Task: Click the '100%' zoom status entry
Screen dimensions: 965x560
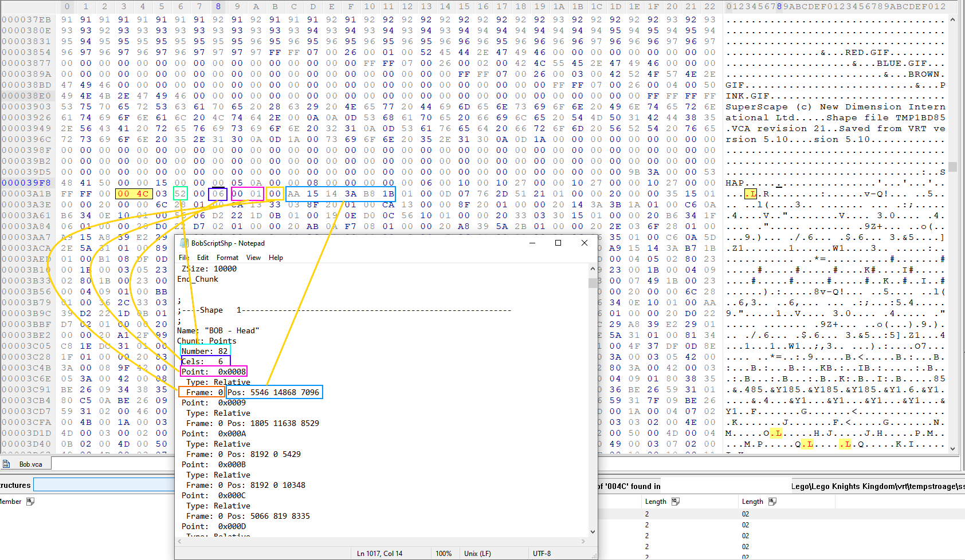Action: (444, 554)
